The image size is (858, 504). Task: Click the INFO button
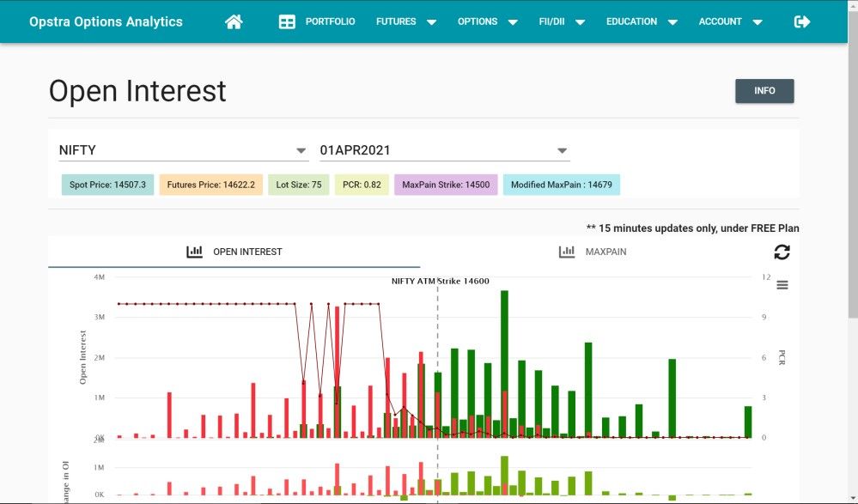(x=764, y=91)
